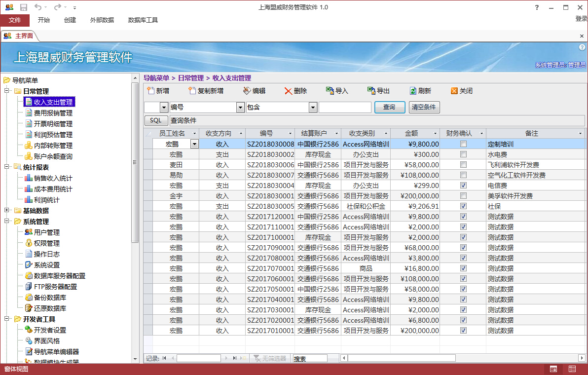Check 财务确认 for the 麦田 income row
This screenshot has width=588, height=375.
click(462, 164)
